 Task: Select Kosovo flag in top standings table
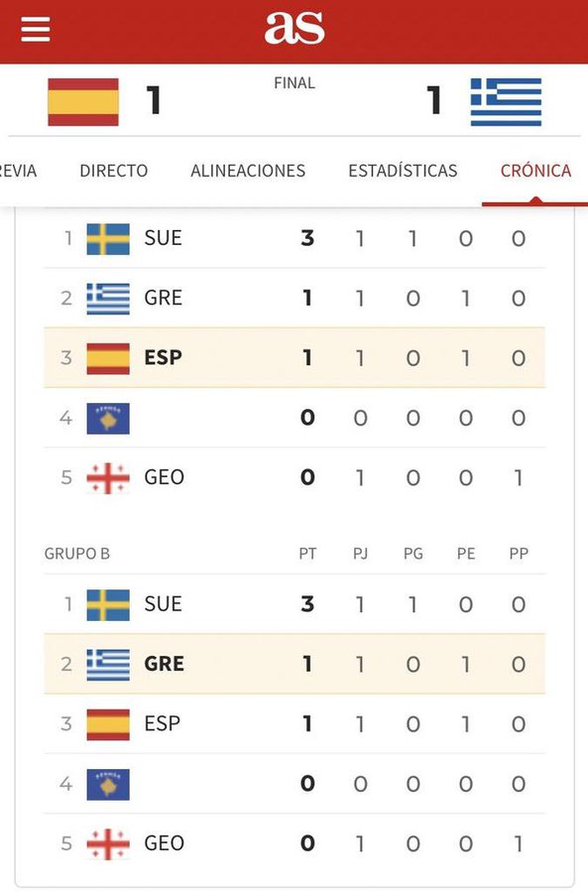108,419
